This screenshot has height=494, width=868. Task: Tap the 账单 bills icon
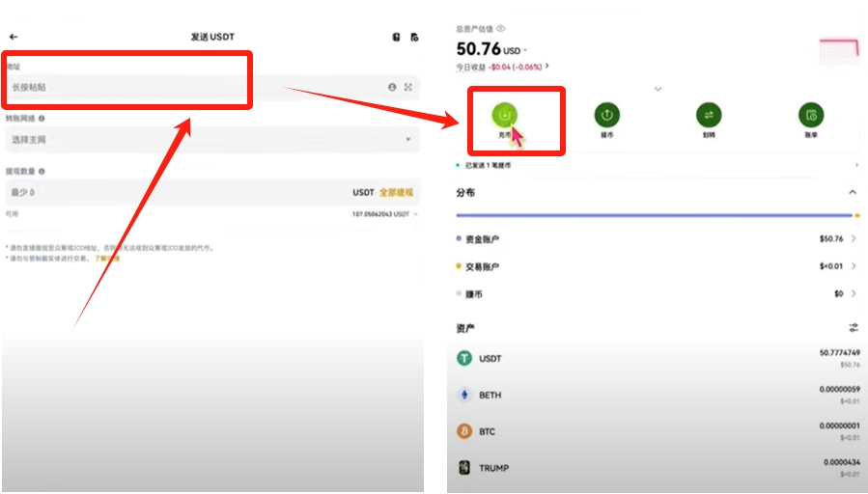[x=811, y=115]
